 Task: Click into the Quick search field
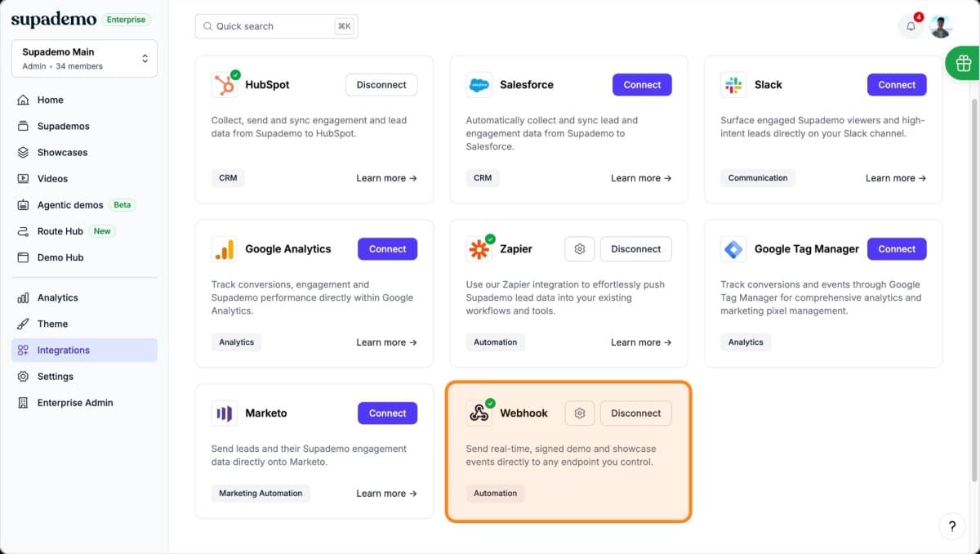(x=276, y=26)
